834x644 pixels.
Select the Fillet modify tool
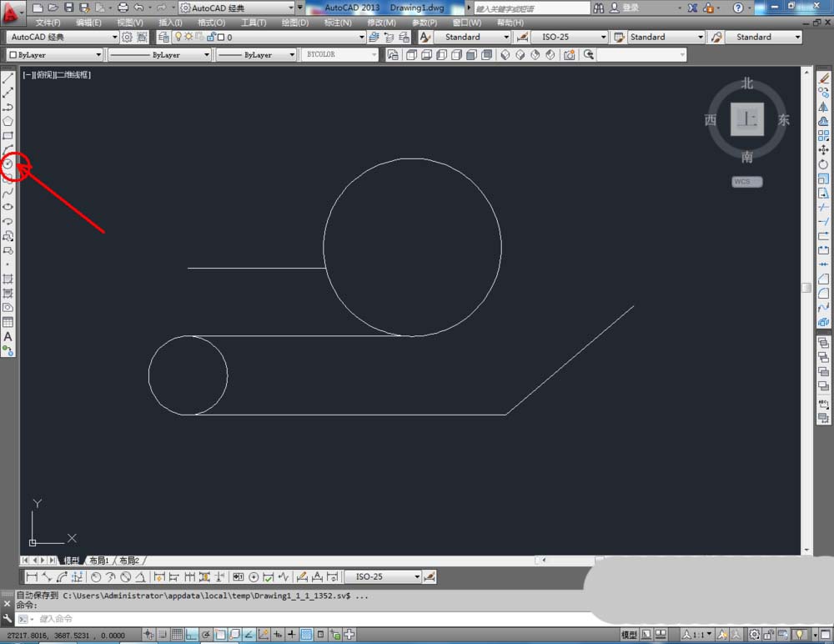(x=823, y=293)
